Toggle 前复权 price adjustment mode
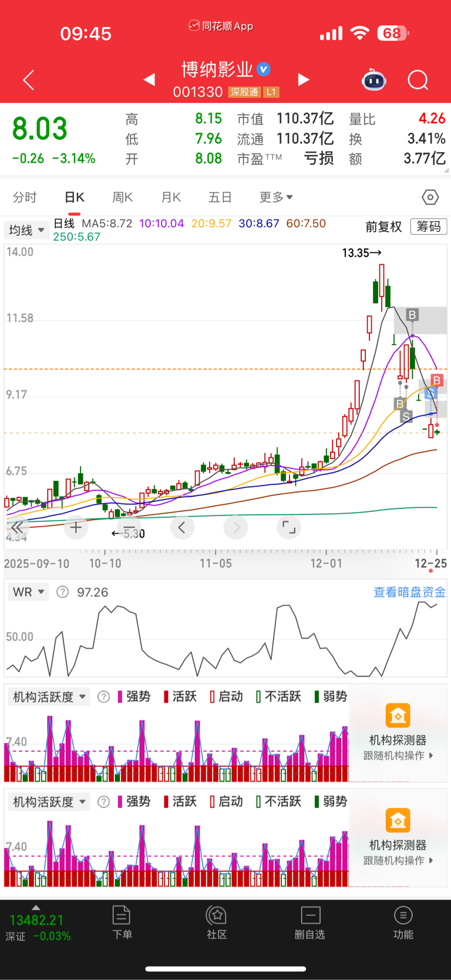Viewport: 451px width, 980px height. pyautogui.click(x=383, y=227)
